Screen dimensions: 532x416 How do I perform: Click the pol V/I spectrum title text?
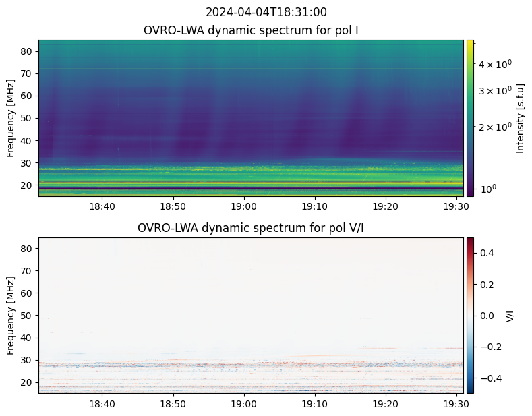pyautogui.click(x=250, y=228)
